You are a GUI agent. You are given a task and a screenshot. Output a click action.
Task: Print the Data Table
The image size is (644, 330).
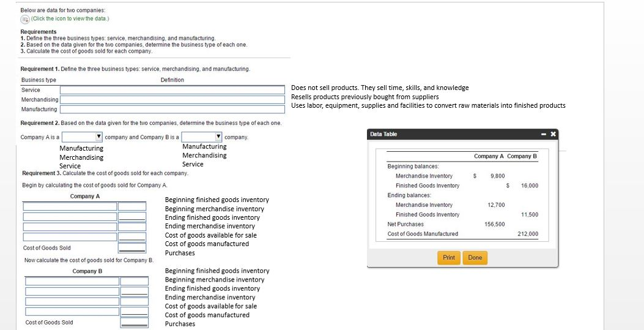pyautogui.click(x=448, y=258)
